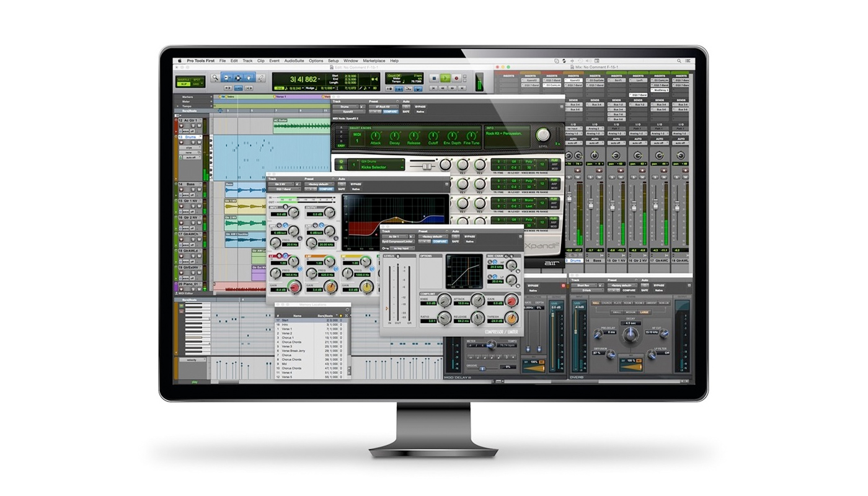Click Compare in the Xpand!2 window
Image resolution: width=868 pixels, height=496 pixels.
click(391, 112)
